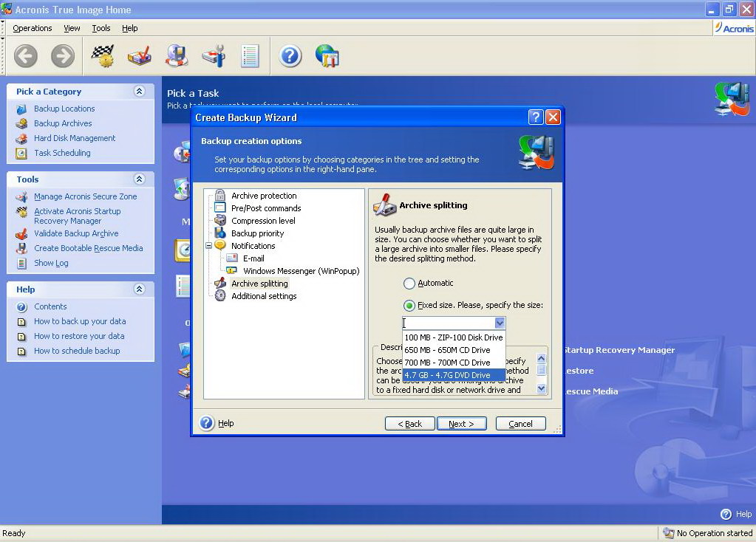756x542 pixels.
Task: Click the Back button in wizard
Action: coord(410,423)
